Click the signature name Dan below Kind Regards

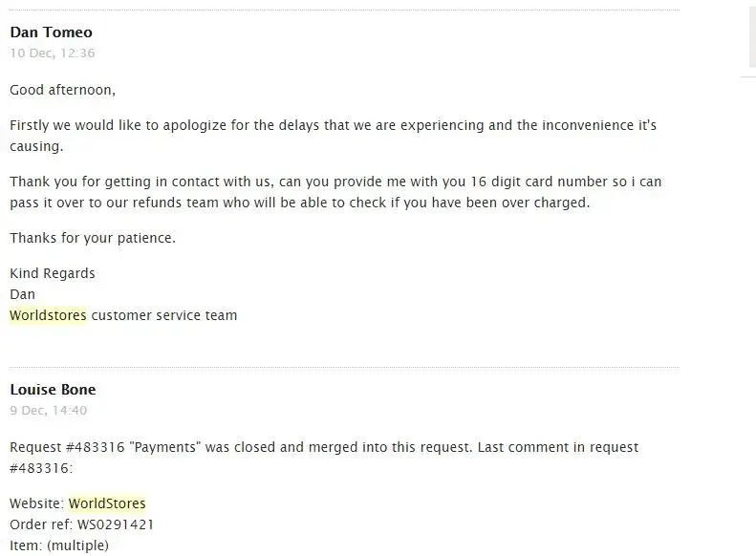[x=22, y=294]
